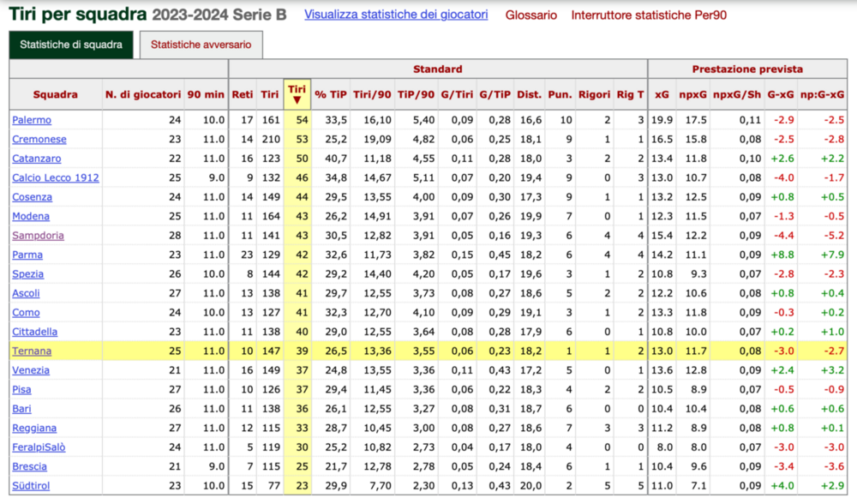The image size is (857, 504).
Task: Sort by Tiri/90 column header
Action: point(372,94)
